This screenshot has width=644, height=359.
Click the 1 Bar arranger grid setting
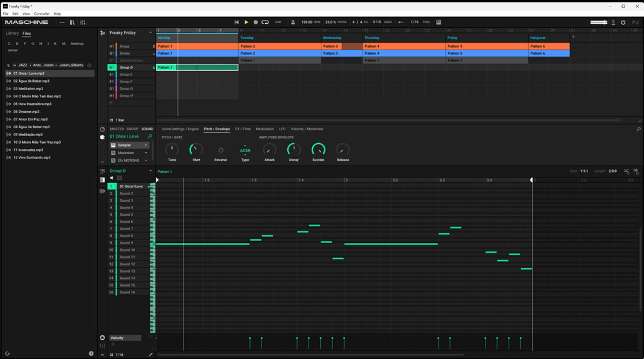(x=117, y=120)
